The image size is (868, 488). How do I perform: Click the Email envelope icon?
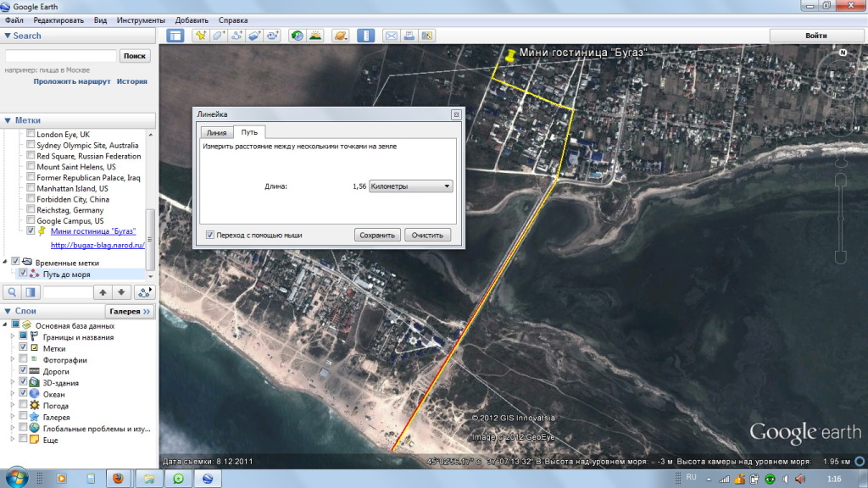(392, 36)
